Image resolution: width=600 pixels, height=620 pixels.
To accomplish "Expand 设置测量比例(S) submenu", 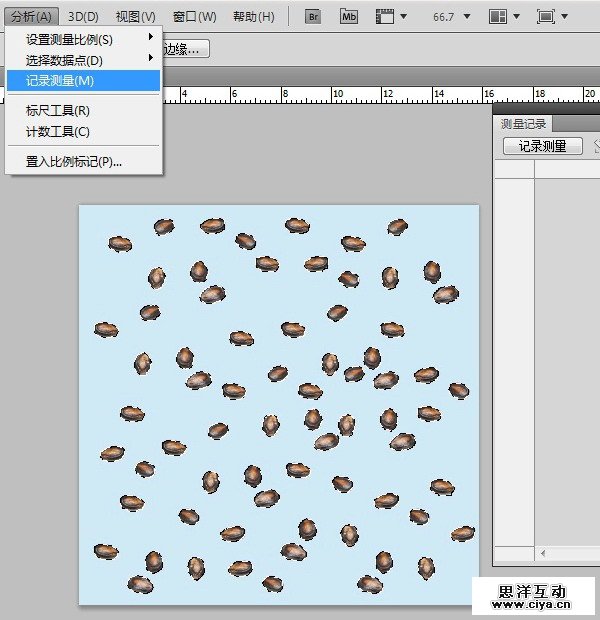I will (83, 40).
